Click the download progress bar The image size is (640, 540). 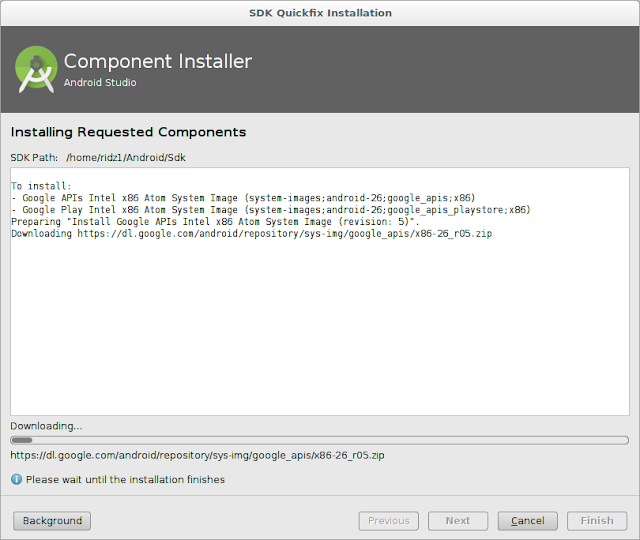coord(320,440)
